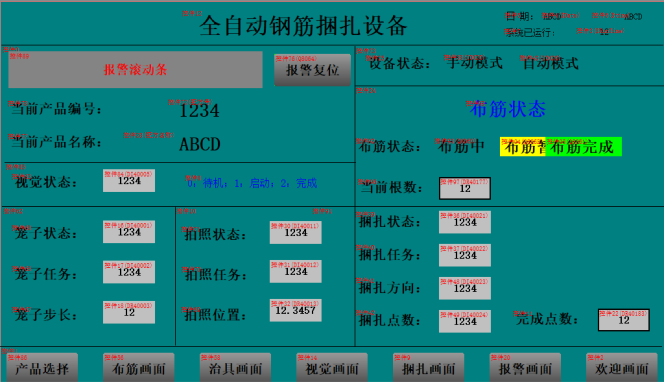Select the 当前根数 value field

(465, 188)
